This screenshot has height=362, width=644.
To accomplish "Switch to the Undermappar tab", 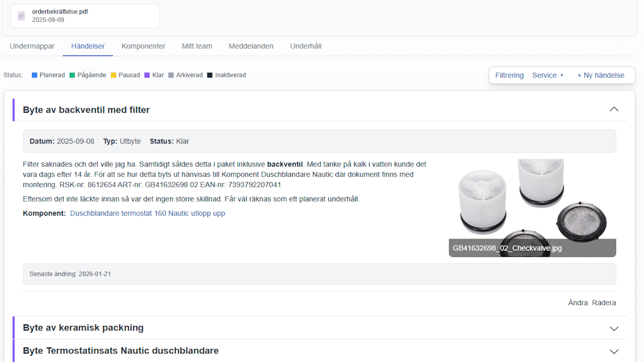I will click(32, 46).
